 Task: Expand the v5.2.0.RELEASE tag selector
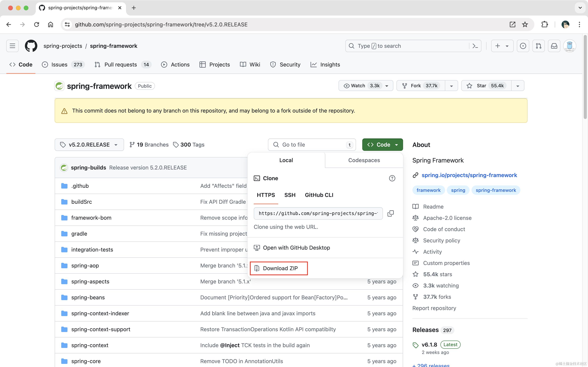point(89,145)
